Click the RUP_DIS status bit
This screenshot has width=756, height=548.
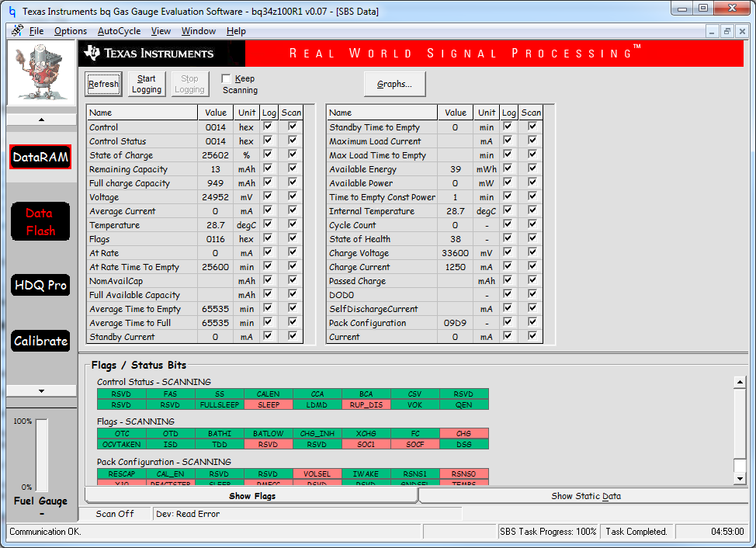(366, 405)
